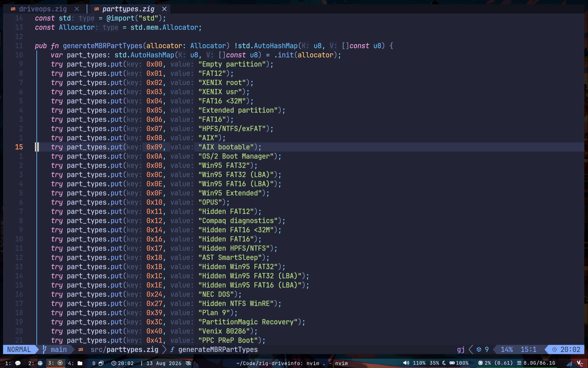
Task: Click std.mem.Allocator in the code
Action: pyautogui.click(x=164, y=27)
